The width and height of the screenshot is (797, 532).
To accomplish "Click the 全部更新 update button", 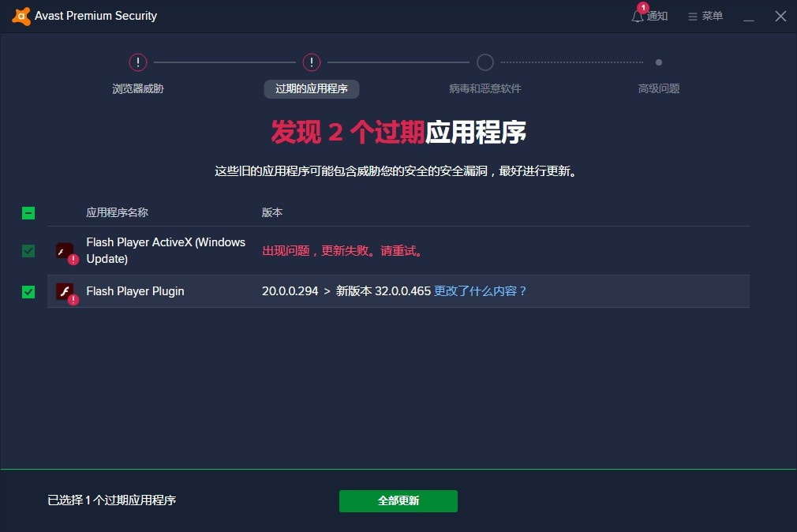I will click(398, 500).
